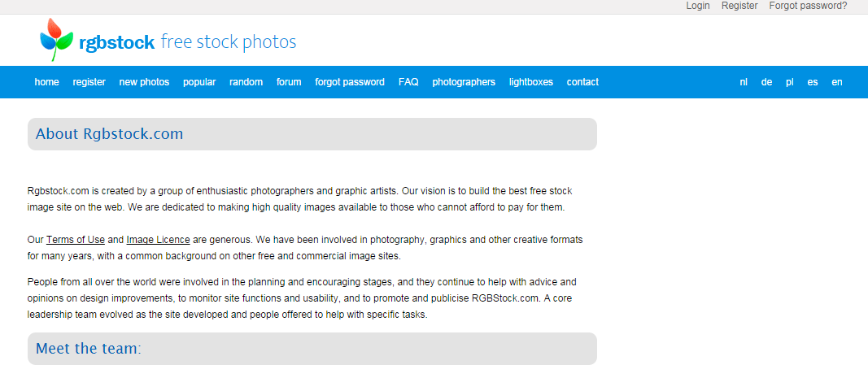Visit the forum section
The height and width of the screenshot is (365, 868).
pos(289,82)
